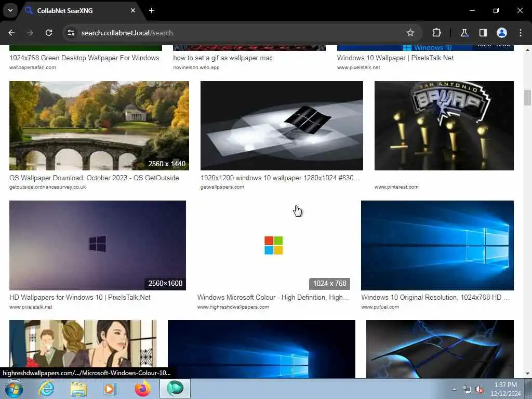Reload the current page
The image size is (532, 399).
pyautogui.click(x=49, y=33)
